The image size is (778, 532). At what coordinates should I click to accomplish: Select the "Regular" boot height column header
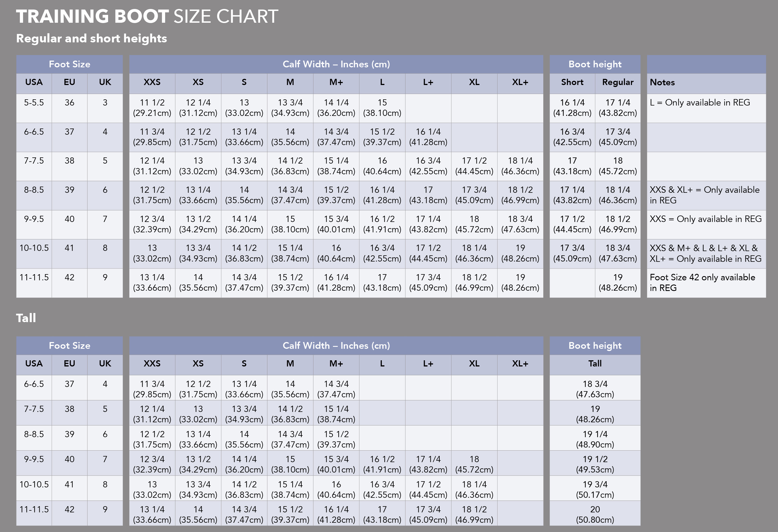pos(618,82)
